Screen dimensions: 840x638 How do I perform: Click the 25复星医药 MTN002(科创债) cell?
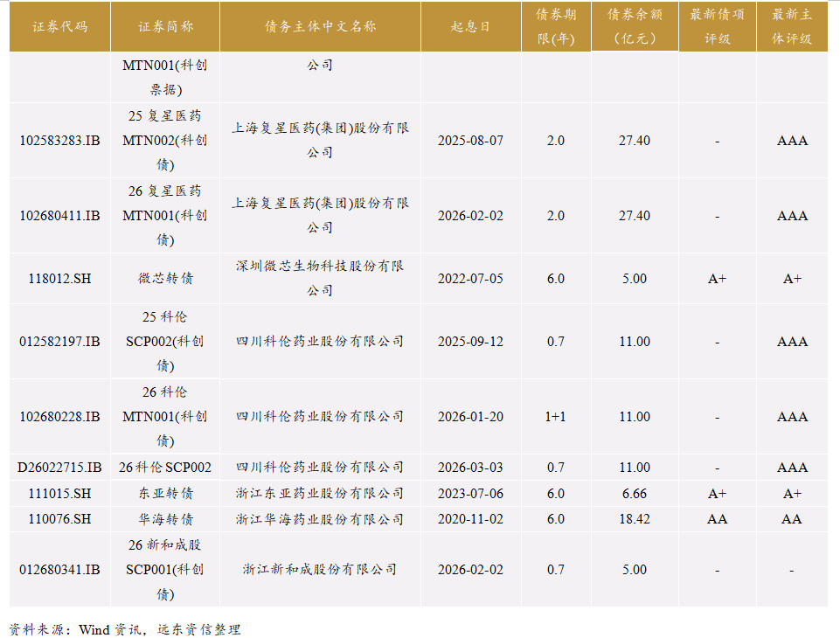165,141
